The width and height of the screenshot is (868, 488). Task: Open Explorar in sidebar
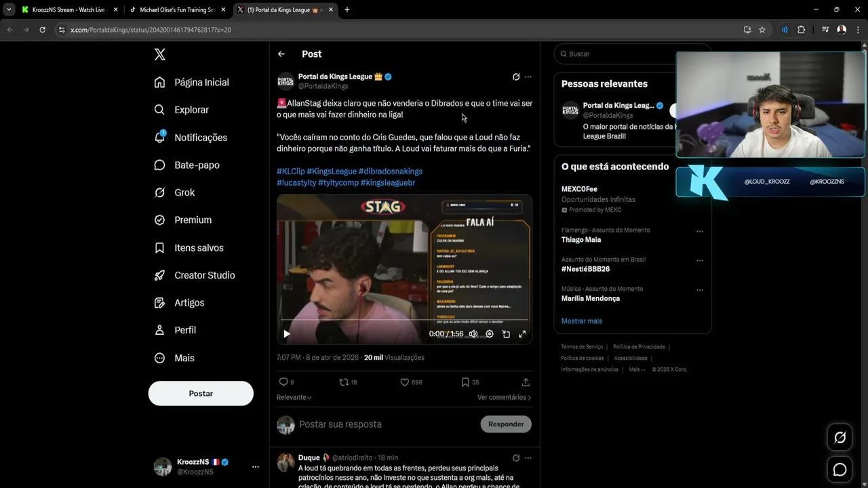click(181, 110)
